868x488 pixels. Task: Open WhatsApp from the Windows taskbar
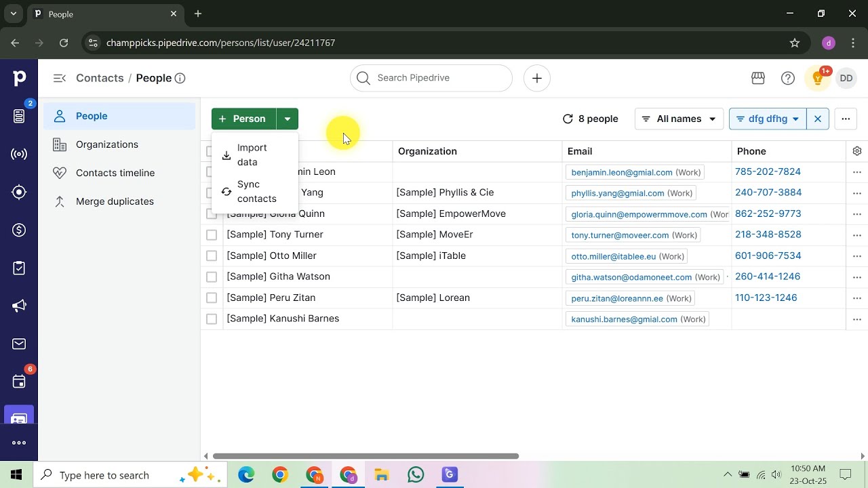click(416, 474)
